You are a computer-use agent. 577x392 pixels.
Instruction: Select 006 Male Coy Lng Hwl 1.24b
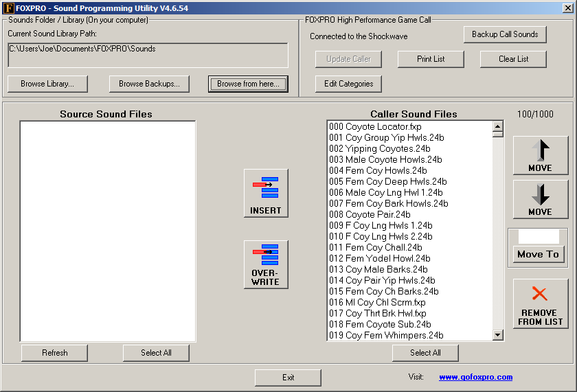(410, 193)
